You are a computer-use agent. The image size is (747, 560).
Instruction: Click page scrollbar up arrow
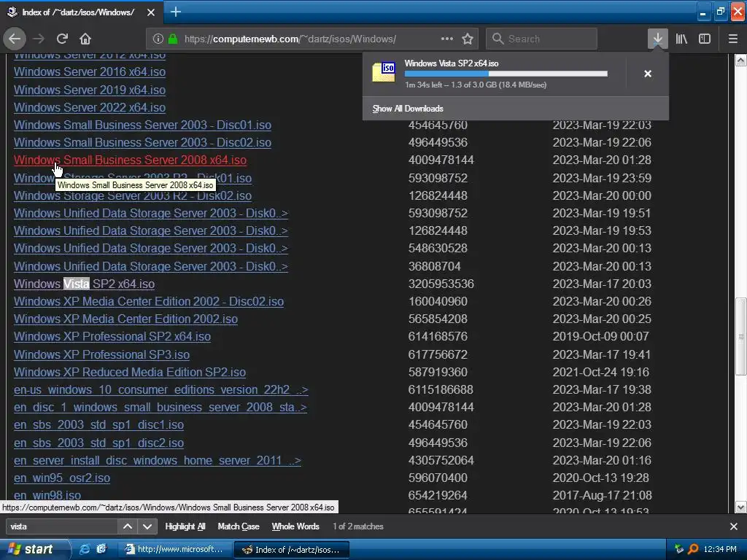pyautogui.click(x=741, y=60)
